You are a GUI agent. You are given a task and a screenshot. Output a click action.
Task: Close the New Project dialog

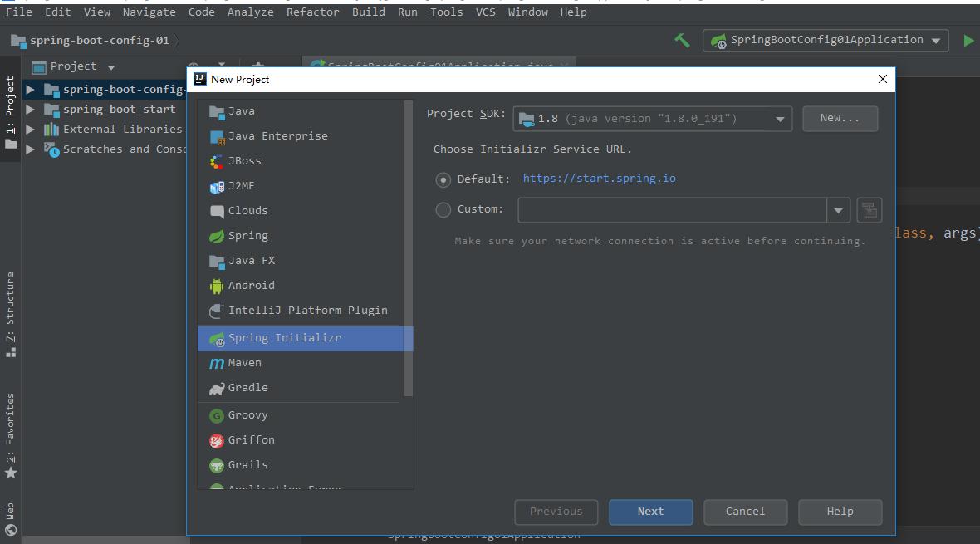click(883, 80)
